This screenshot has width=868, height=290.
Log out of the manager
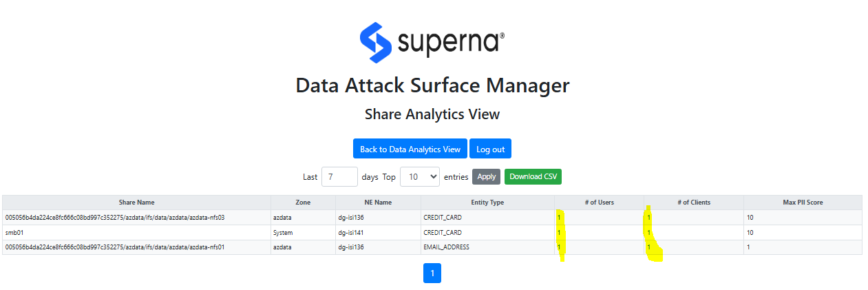(x=491, y=149)
